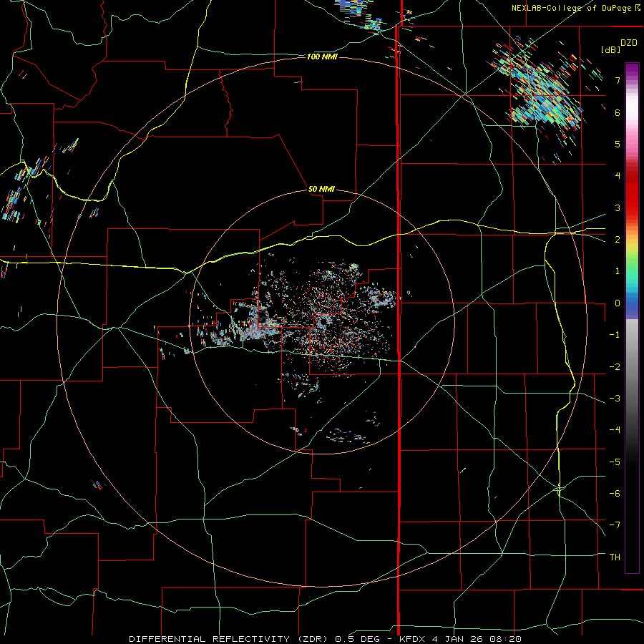
Task: Pick the purple top of the color bar
Action: click(x=632, y=70)
